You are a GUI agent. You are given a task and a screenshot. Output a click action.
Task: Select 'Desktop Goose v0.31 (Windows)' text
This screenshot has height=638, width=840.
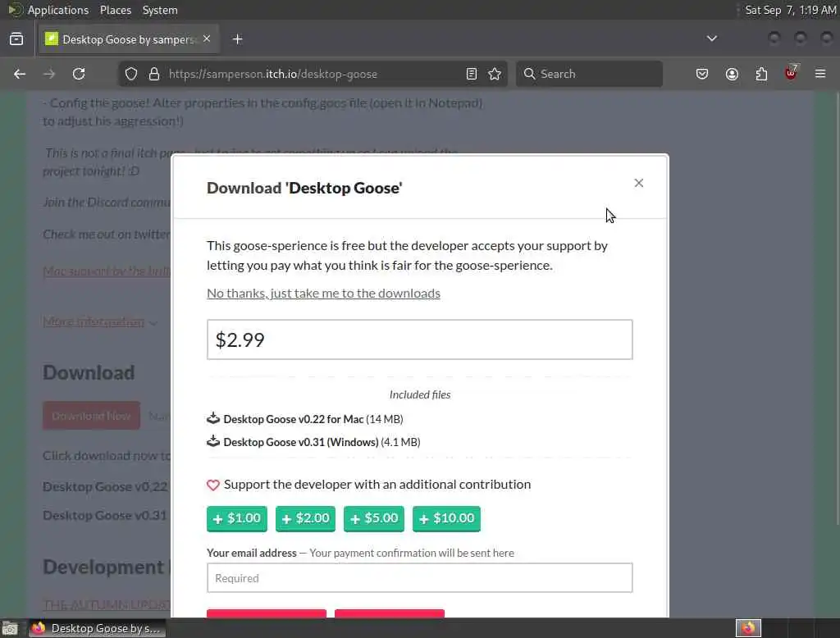point(301,442)
